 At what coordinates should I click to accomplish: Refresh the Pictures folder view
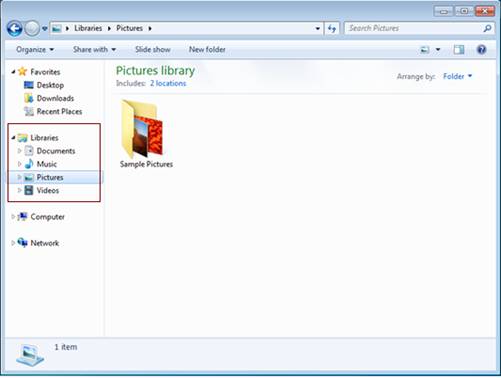[x=332, y=29]
